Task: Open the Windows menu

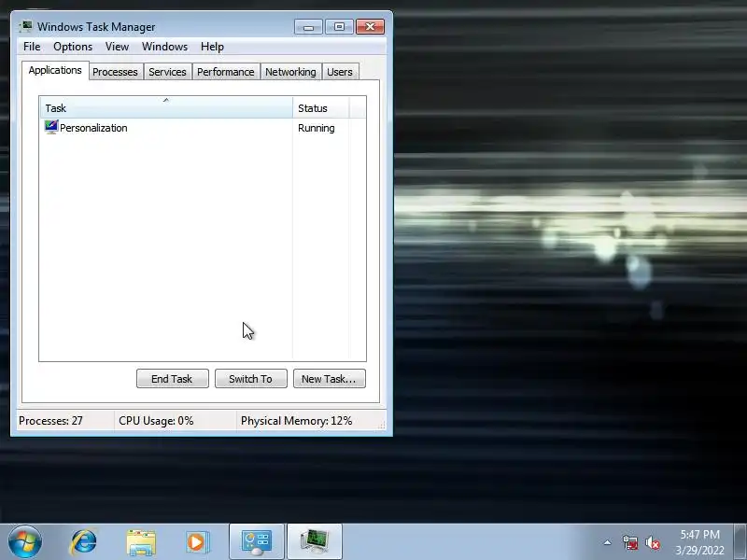Action: (x=165, y=47)
